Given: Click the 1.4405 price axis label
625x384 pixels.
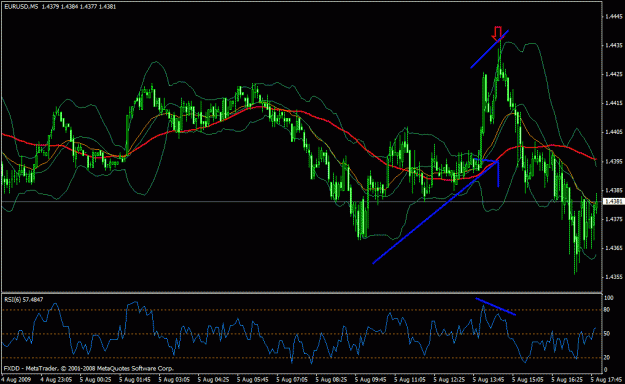Looking at the screenshot, I should click(613, 132).
